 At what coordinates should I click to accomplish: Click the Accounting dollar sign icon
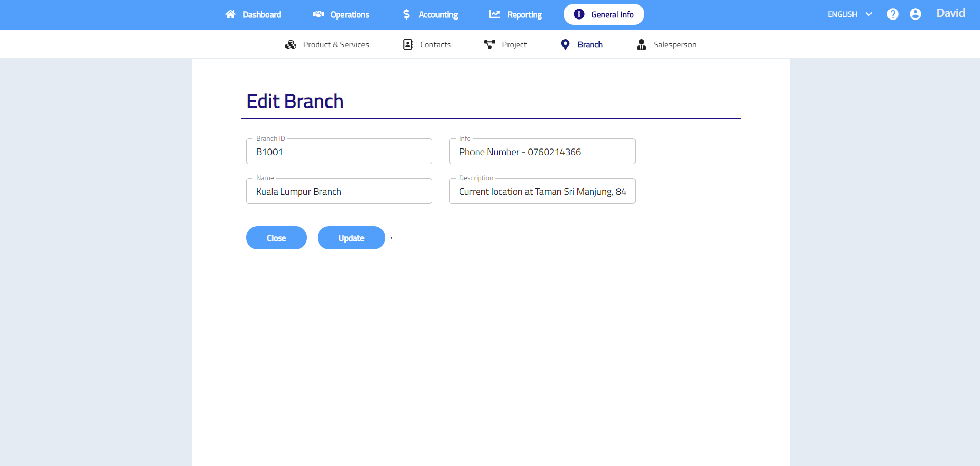(406, 14)
